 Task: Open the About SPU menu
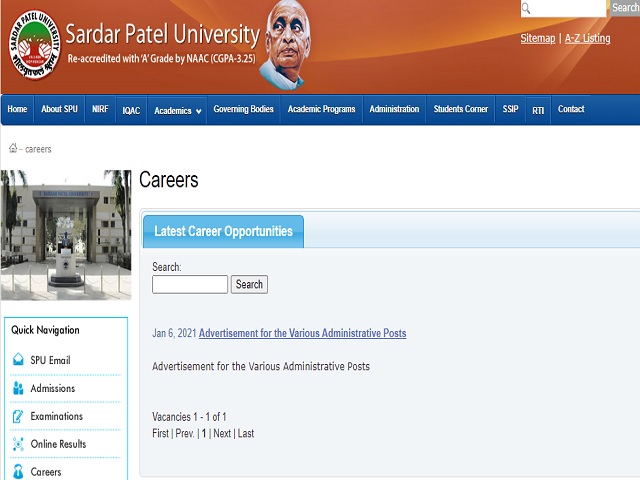click(59, 109)
